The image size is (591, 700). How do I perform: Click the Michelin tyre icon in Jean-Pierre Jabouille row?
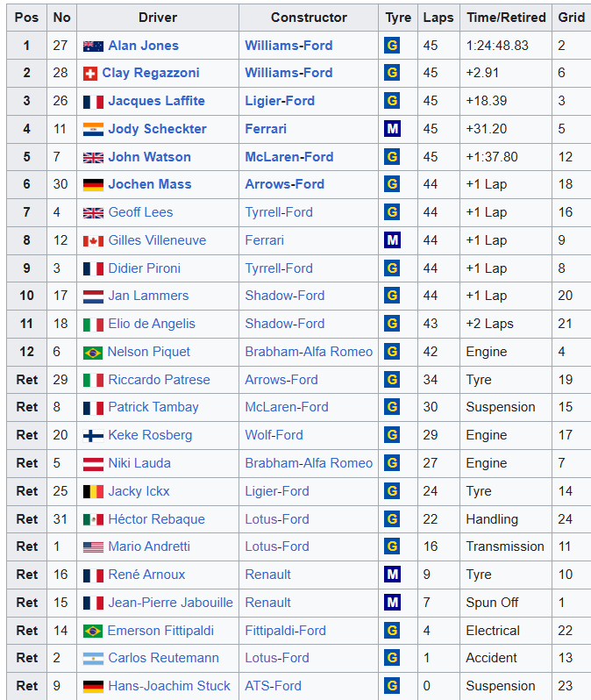[392, 603]
